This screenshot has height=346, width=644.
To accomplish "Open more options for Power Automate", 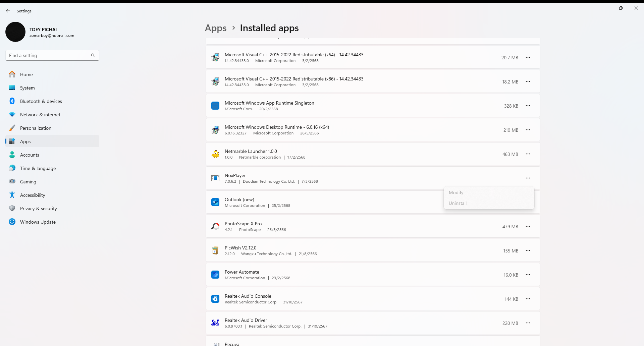I will [528, 275].
